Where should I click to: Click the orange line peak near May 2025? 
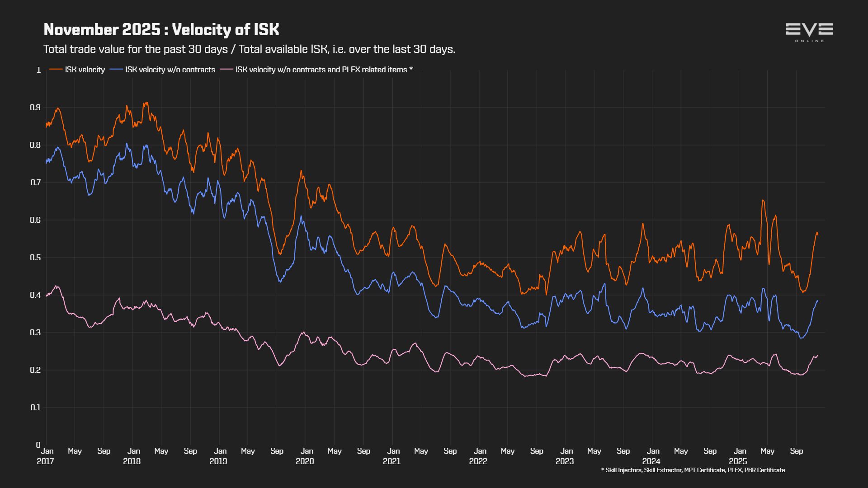tap(763, 200)
